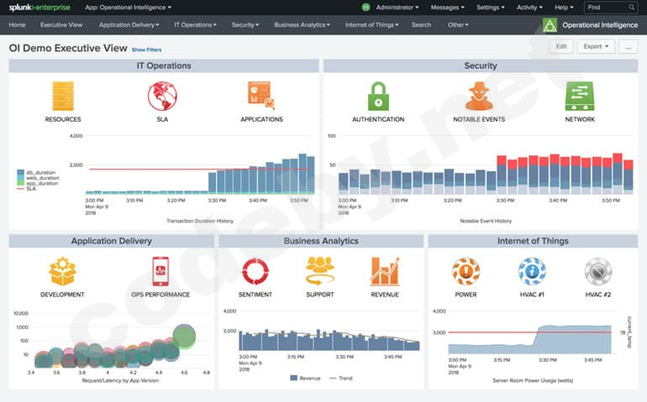Open the Sentiment circular arrows icon
647x402 pixels.
click(255, 271)
